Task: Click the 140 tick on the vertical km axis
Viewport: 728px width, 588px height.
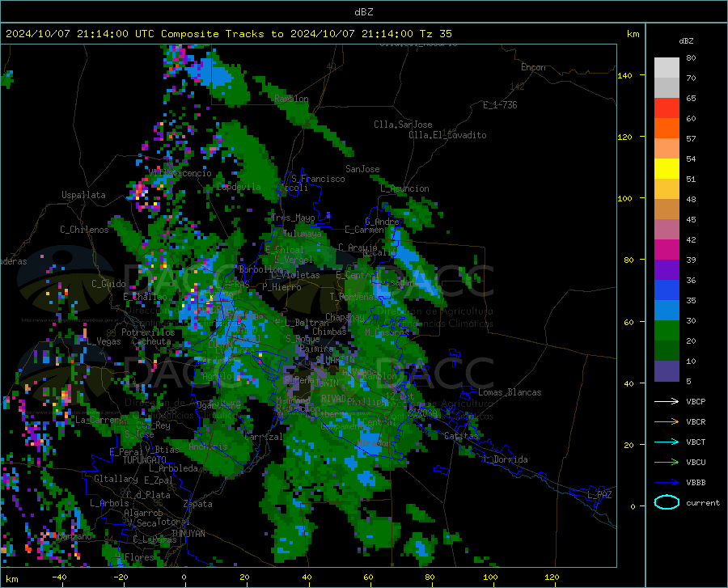Action: tap(624, 75)
